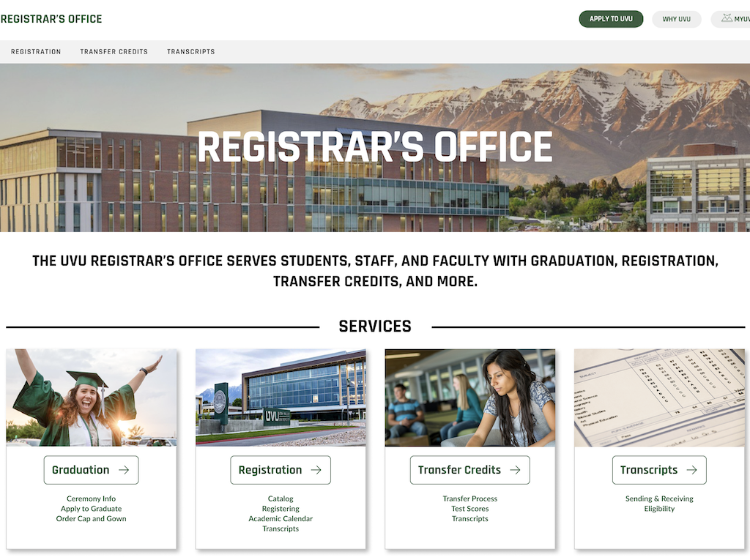Click the arrow icon on Registration button
This screenshot has width=750, height=560.
tap(316, 470)
